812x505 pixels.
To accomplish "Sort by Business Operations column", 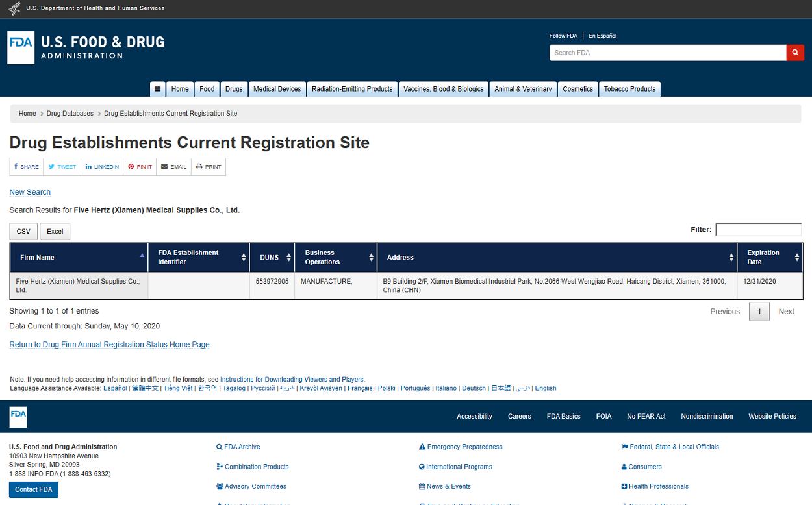I will pos(336,258).
